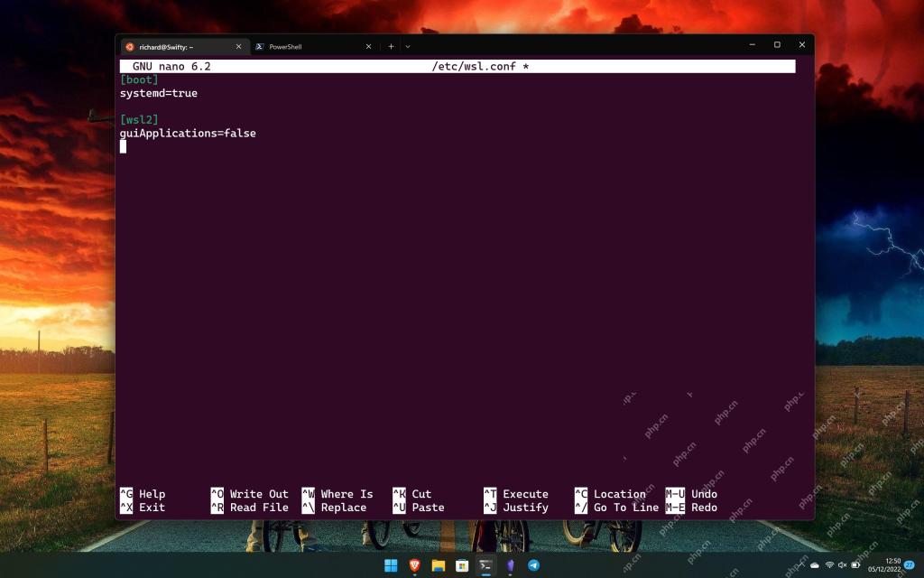Click the [wsl2] section header
This screenshot has height=578, width=924.
point(139,120)
